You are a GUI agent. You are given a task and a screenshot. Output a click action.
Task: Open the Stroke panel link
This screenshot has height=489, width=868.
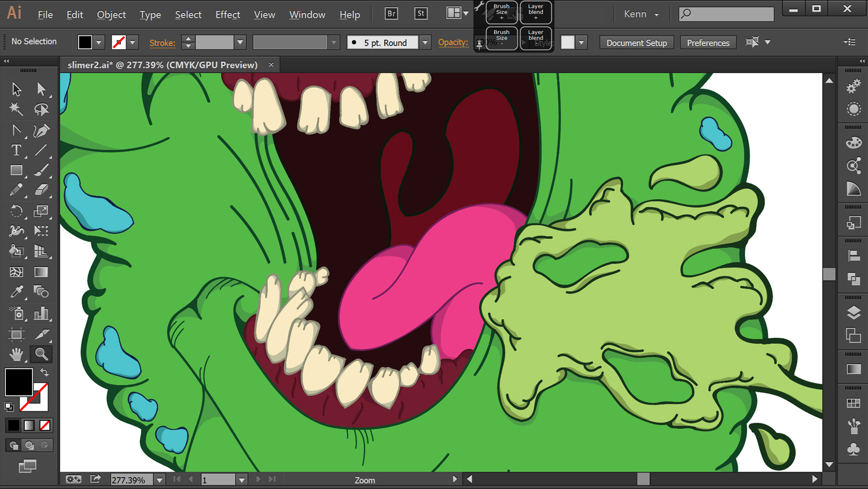(162, 43)
